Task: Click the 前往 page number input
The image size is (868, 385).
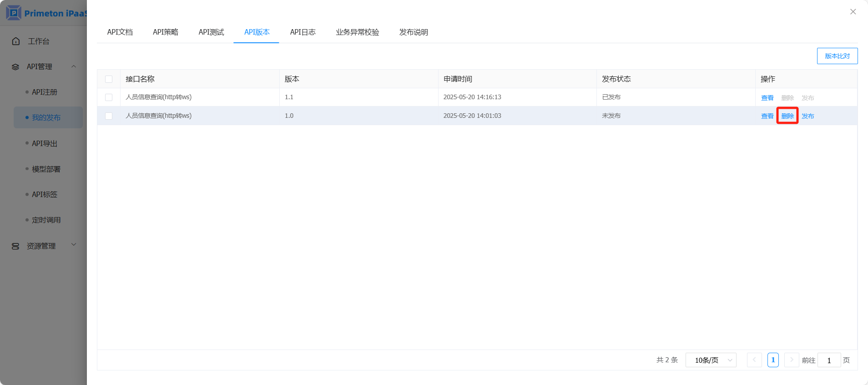Action: point(829,360)
